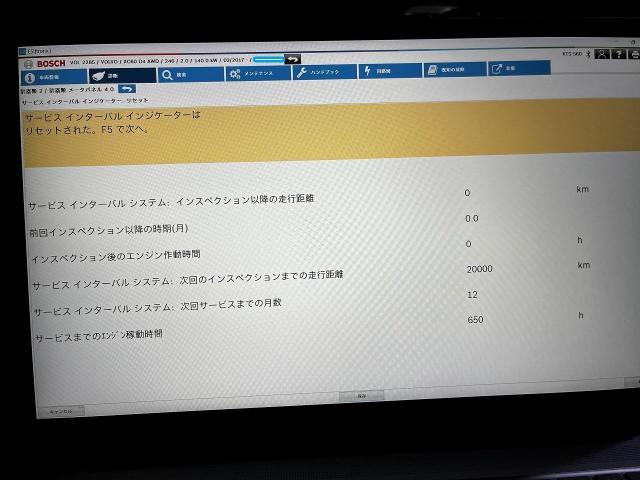Click the Bluetooth status icon near KTS 560
Viewport: 640px width, 480px height.
coord(588,52)
